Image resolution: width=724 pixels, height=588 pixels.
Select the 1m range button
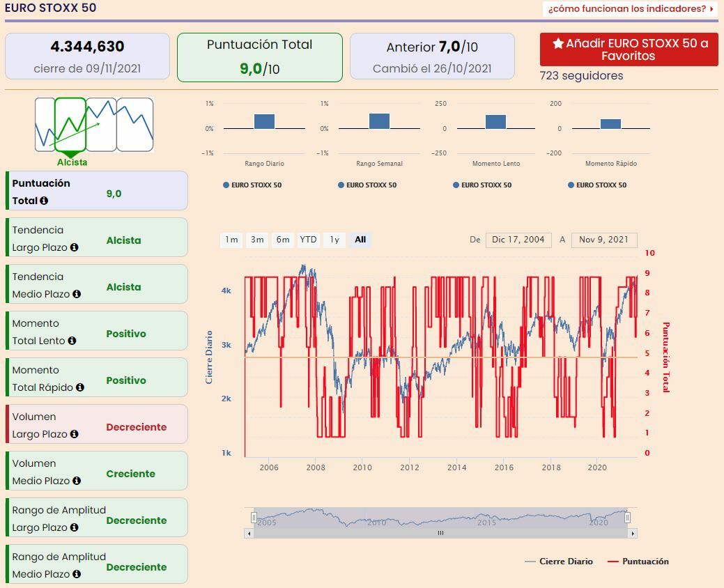(x=231, y=240)
